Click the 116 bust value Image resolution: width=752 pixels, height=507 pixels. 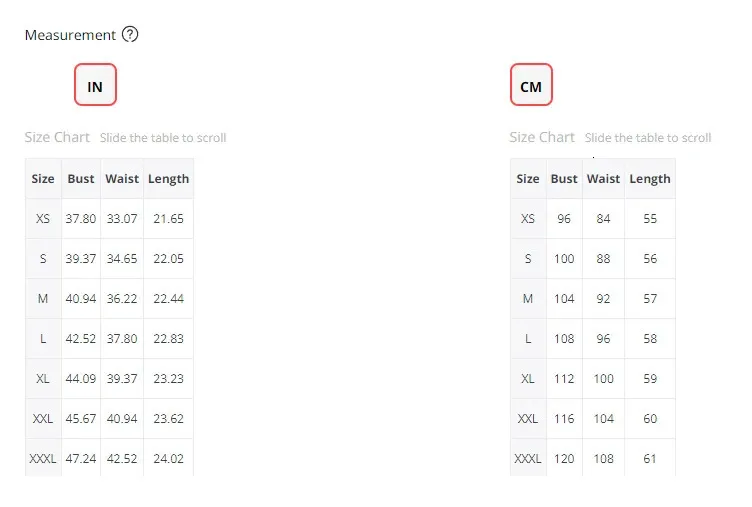564,419
